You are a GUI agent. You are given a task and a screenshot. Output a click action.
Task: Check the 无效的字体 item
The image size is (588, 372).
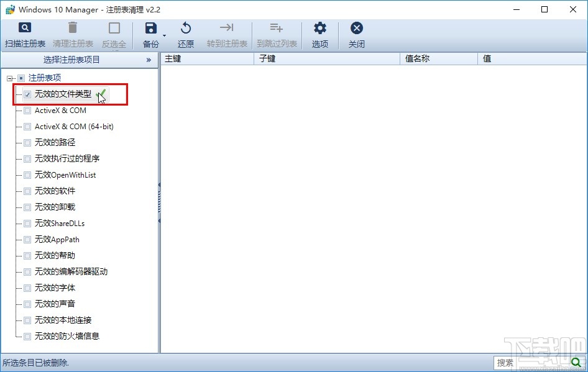click(27, 288)
